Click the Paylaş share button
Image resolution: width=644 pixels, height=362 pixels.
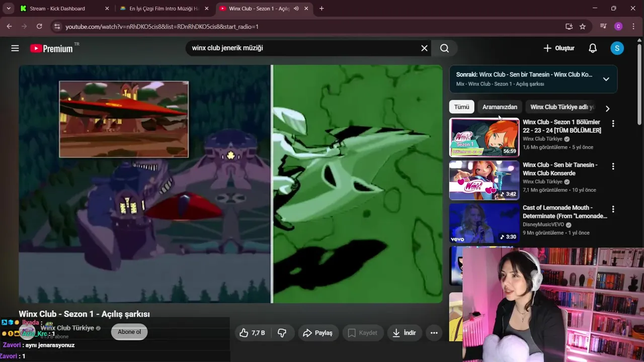tap(317, 333)
